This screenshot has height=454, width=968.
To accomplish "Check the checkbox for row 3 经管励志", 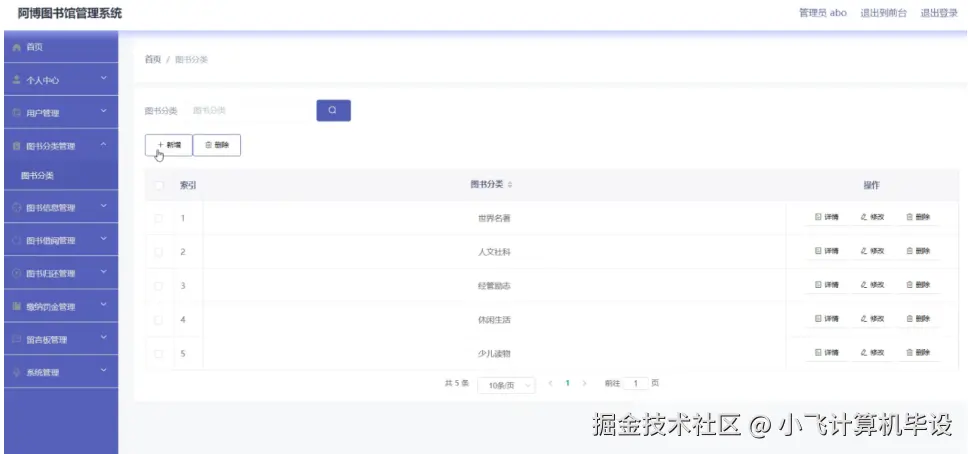I will point(159,286).
